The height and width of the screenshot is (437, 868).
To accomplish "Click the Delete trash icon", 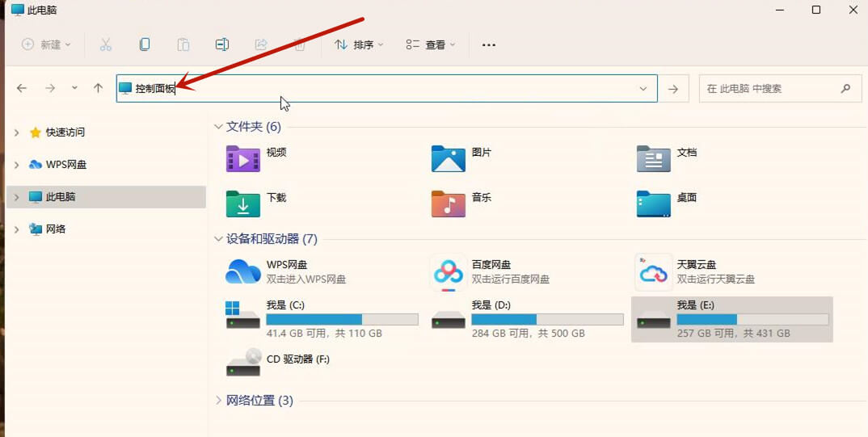I will coord(300,44).
